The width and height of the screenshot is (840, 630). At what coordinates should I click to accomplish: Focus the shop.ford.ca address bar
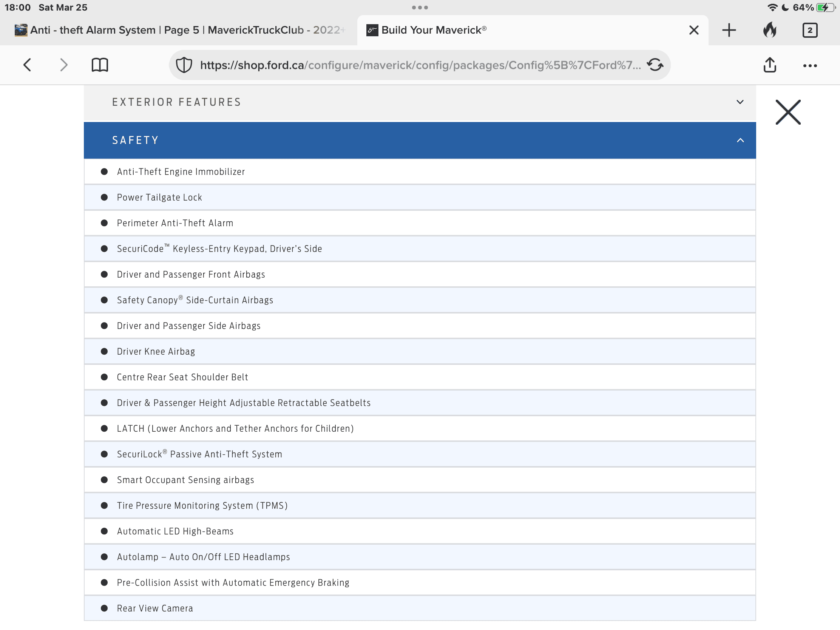point(420,65)
